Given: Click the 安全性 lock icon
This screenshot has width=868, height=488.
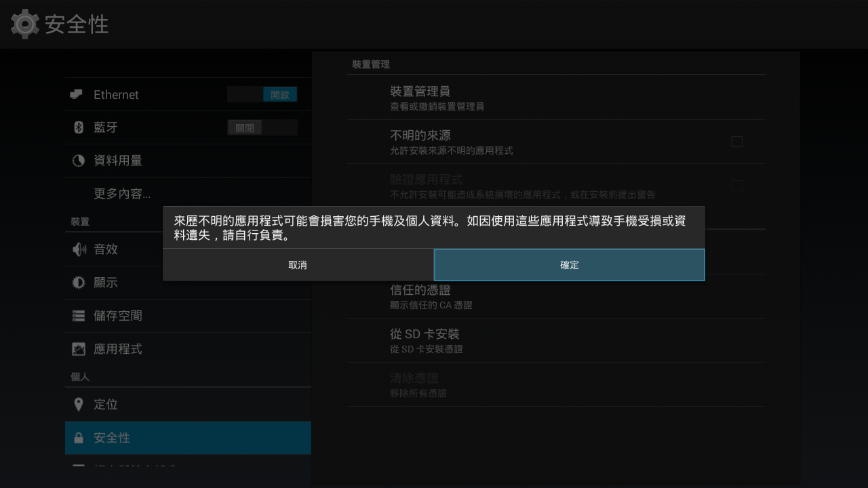Looking at the screenshot, I should coord(78,438).
